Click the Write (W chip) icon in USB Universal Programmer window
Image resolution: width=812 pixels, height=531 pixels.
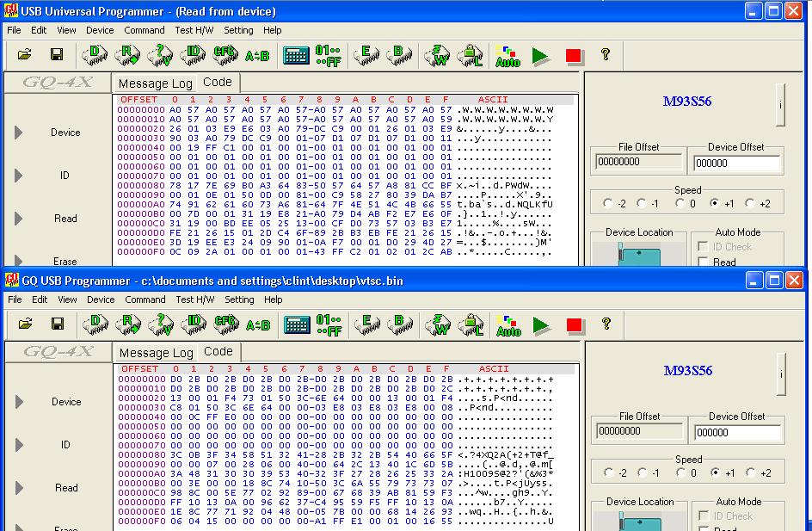coord(437,55)
